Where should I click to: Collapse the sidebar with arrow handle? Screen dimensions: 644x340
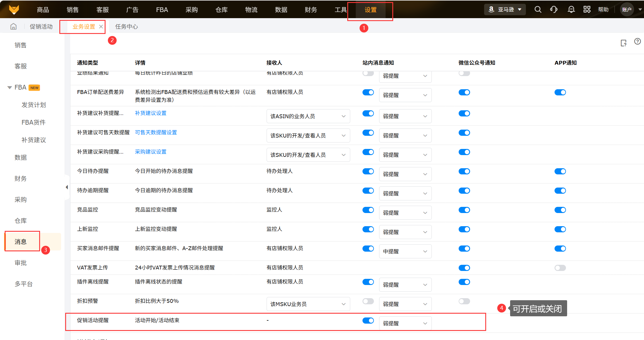[x=67, y=187]
